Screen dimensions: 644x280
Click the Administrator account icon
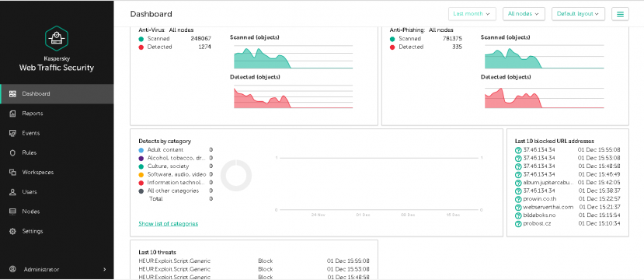click(x=12, y=269)
